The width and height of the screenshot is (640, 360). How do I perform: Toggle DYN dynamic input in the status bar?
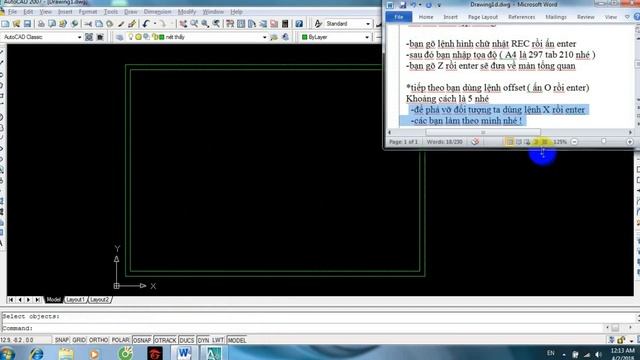203,340
